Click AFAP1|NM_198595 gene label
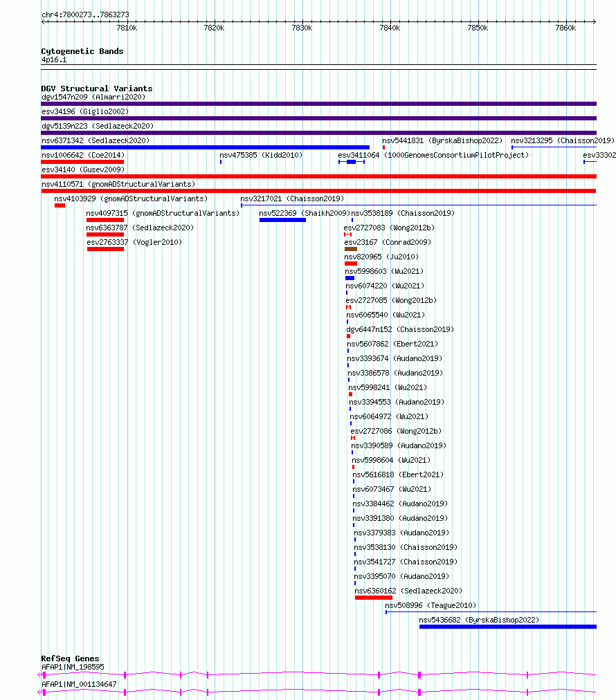The height and width of the screenshot is (700, 616). pyautogui.click(x=73, y=667)
